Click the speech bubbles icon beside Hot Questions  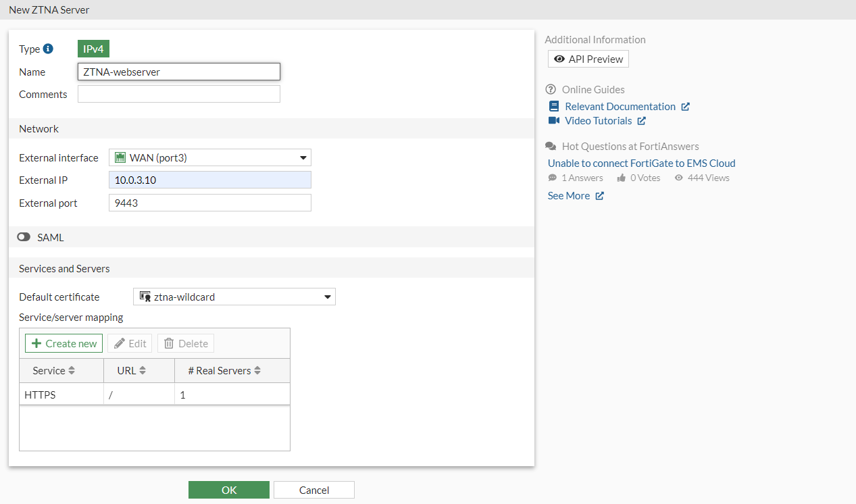pyautogui.click(x=550, y=146)
